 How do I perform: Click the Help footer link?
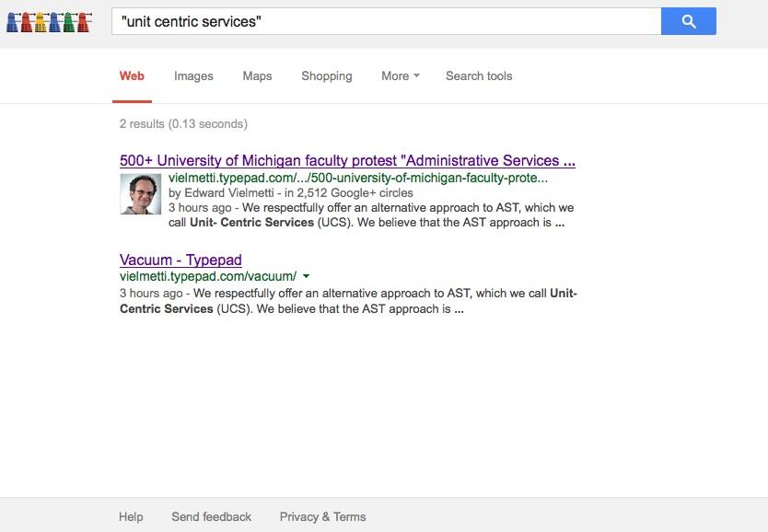coord(131,517)
